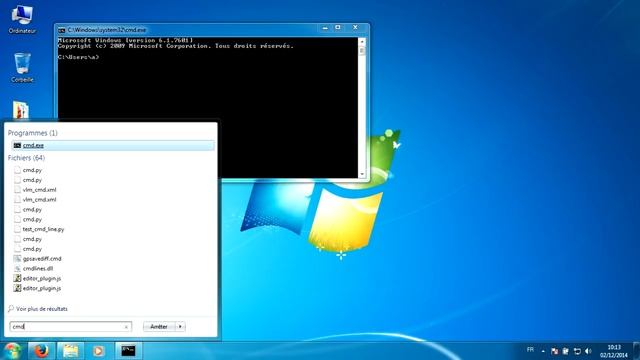The image size is (640, 360).
Task: Open the test_cmd_line.py result
Action: tap(43, 229)
